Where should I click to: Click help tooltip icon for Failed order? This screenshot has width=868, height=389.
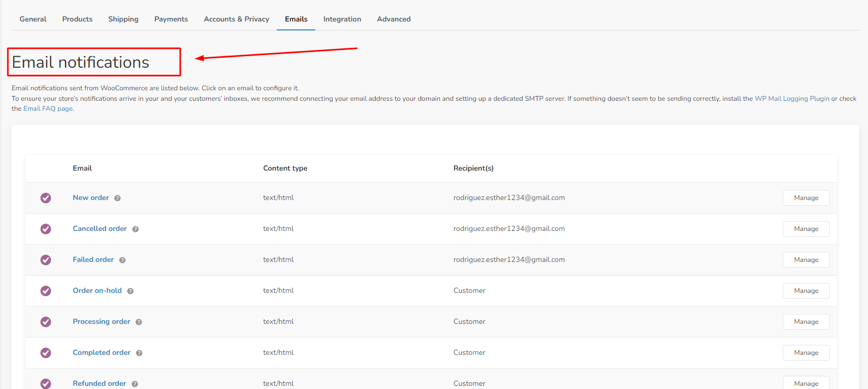click(x=122, y=260)
